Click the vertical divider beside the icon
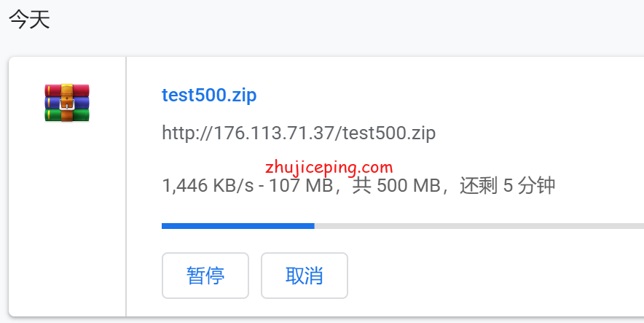 (126, 187)
